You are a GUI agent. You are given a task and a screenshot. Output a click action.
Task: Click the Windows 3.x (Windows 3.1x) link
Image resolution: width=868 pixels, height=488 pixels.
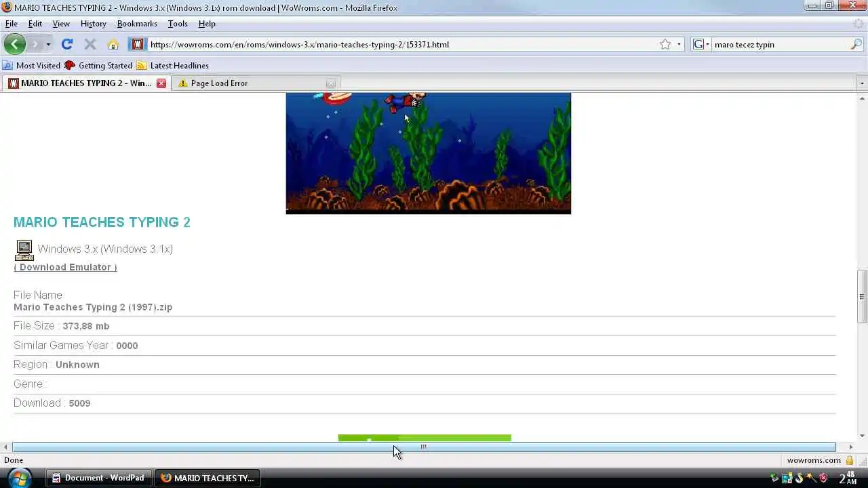pos(105,249)
